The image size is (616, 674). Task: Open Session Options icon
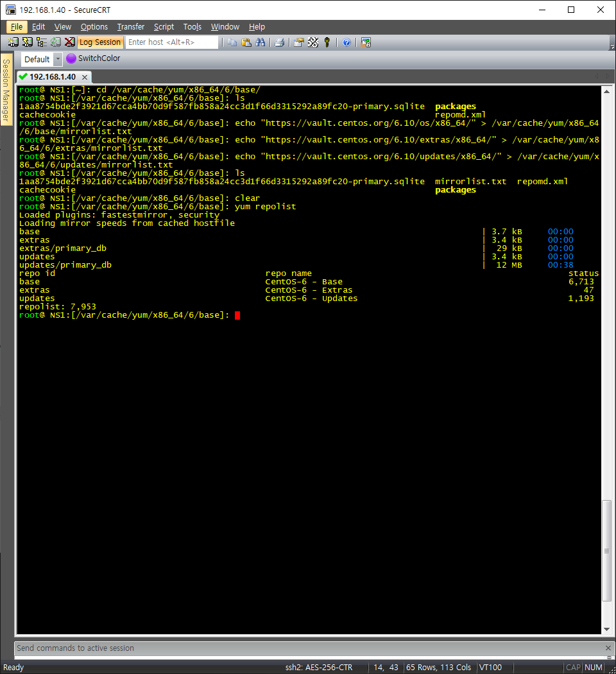pyautogui.click(x=299, y=42)
